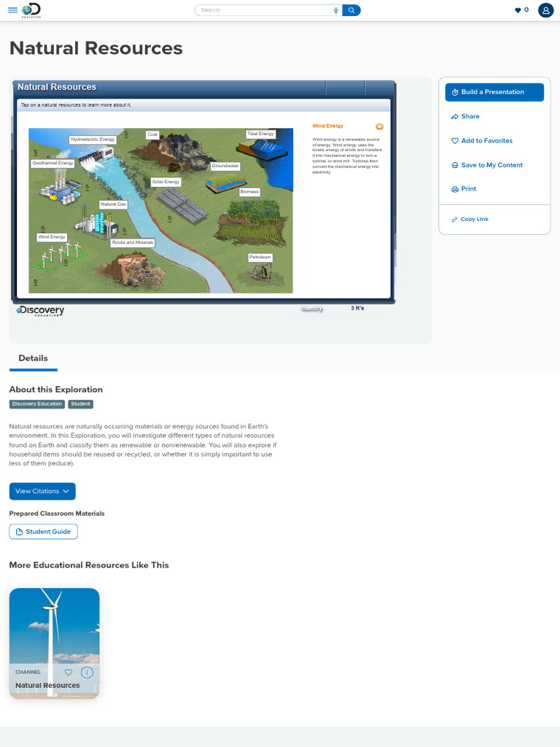The image size is (560, 747).
Task: Click the rocks and minerals quarry illustration
Action: tap(131, 270)
